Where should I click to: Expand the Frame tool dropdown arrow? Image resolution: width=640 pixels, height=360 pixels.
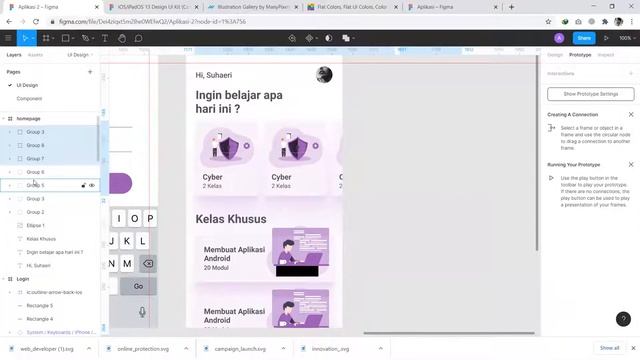click(53, 38)
